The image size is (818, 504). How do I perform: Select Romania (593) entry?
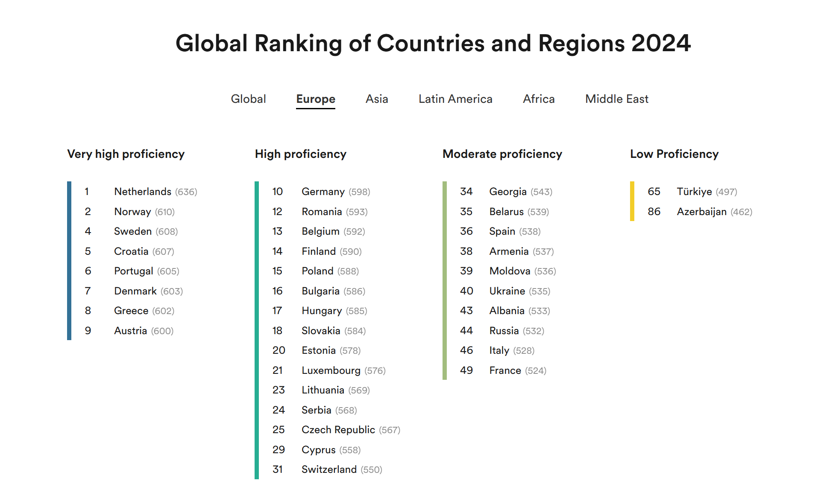point(334,212)
